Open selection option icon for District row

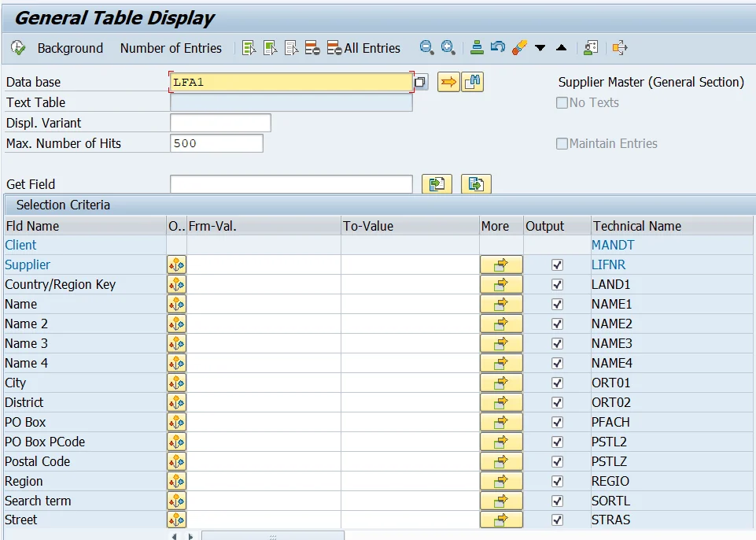coord(176,402)
